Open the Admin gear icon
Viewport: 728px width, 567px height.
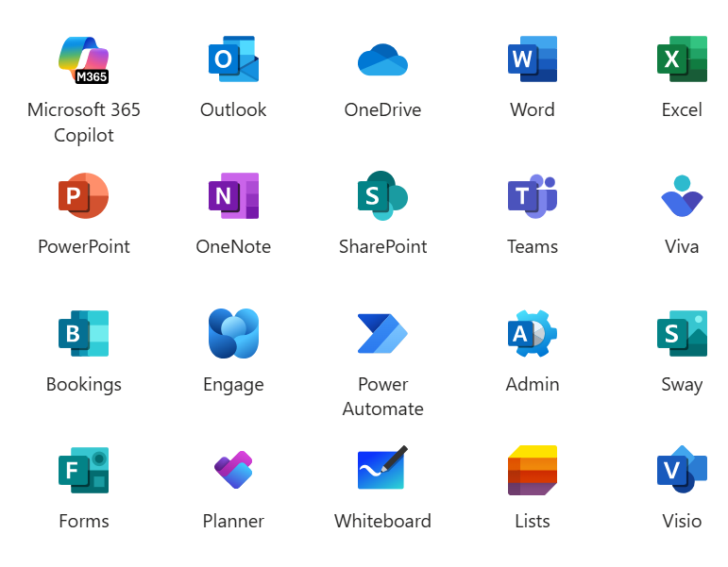532,334
